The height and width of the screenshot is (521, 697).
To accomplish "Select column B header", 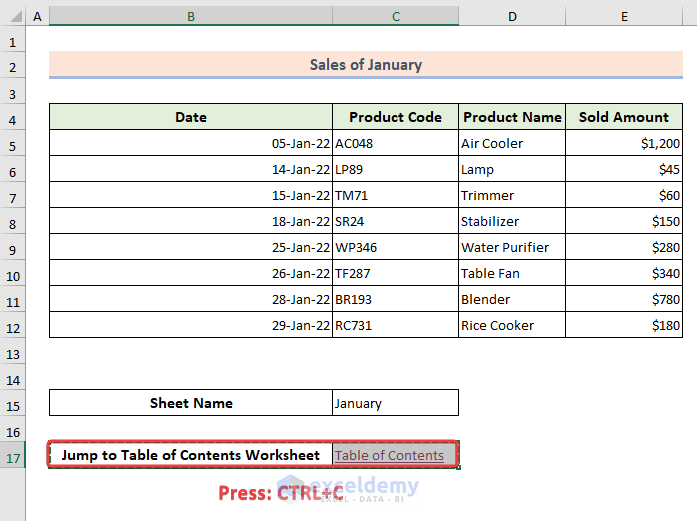I will [x=190, y=16].
